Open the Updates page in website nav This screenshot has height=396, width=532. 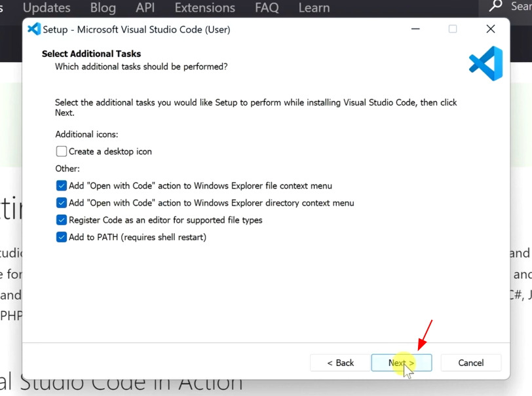tap(47, 7)
